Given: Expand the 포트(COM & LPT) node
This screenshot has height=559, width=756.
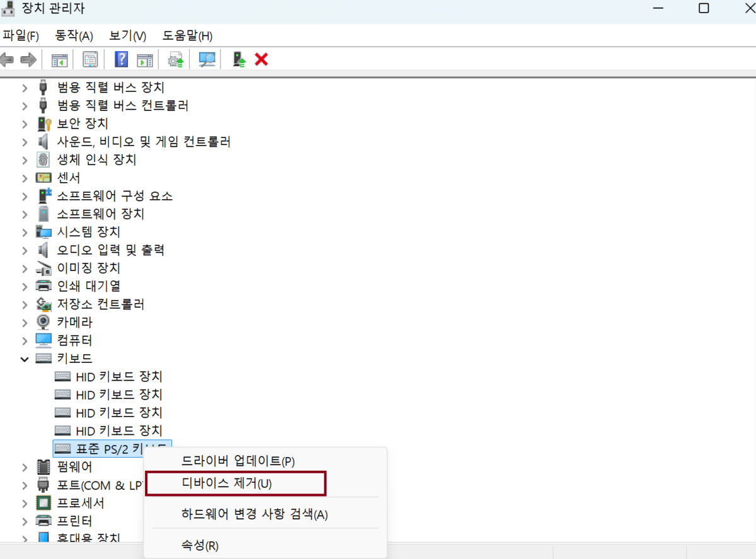Looking at the screenshot, I should point(25,485).
